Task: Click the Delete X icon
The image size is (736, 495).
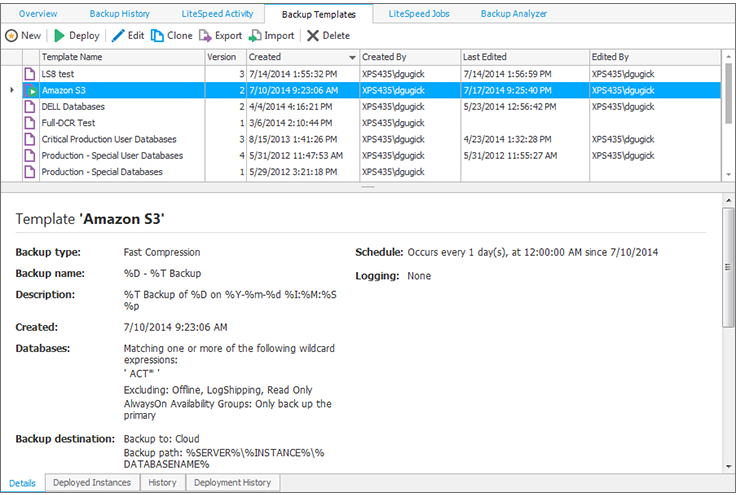Action: 313,36
